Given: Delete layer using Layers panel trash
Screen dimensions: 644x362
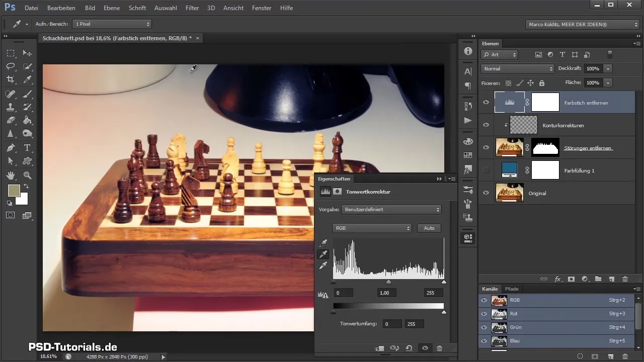Looking at the screenshot, I should (625, 279).
